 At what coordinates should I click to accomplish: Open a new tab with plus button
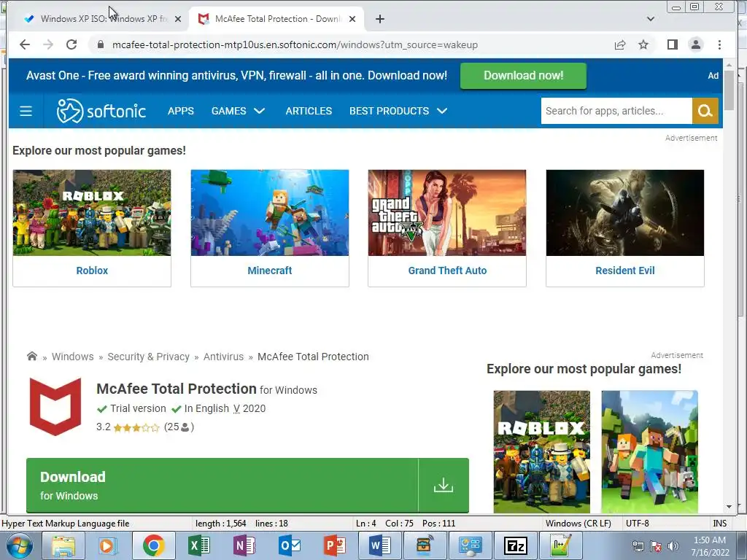(379, 19)
